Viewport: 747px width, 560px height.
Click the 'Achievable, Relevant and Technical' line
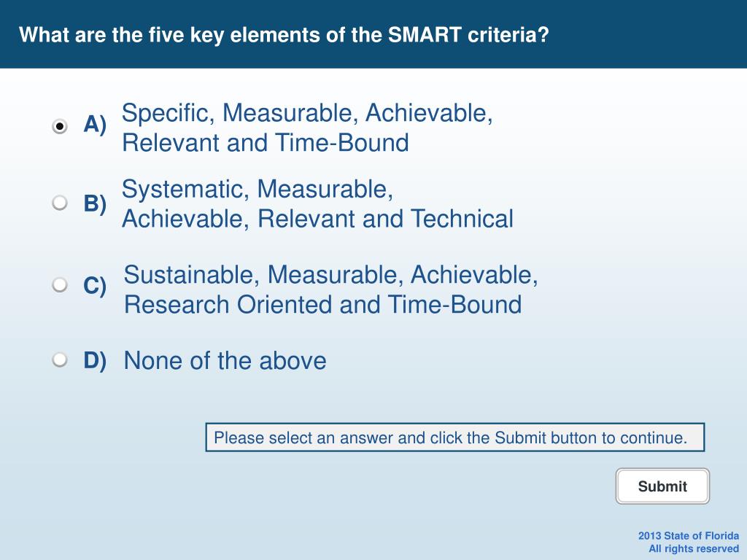[x=317, y=219]
